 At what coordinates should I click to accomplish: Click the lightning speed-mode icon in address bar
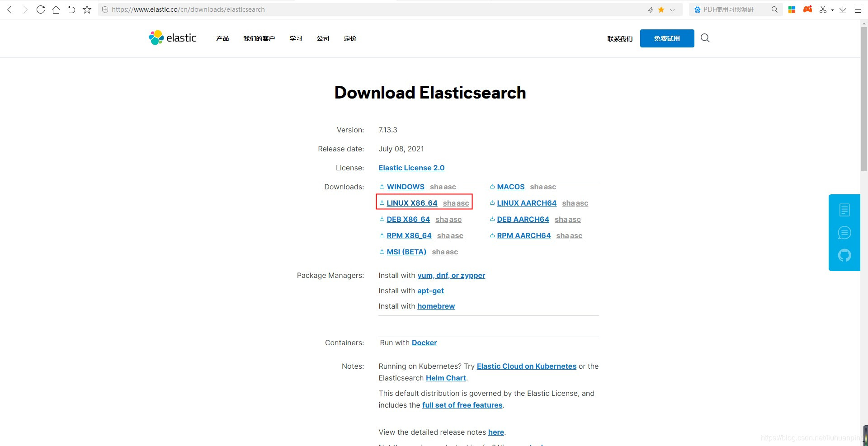coord(651,10)
